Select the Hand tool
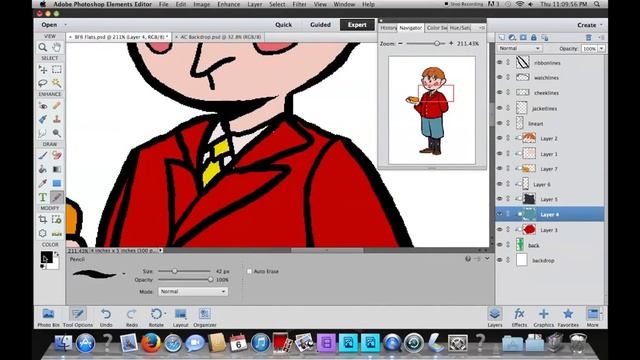The width and height of the screenshot is (640, 360). pyautogui.click(x=57, y=47)
